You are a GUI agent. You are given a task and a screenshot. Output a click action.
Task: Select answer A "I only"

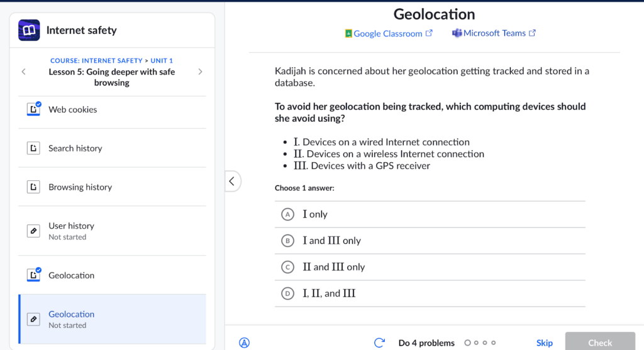pyautogui.click(x=288, y=214)
